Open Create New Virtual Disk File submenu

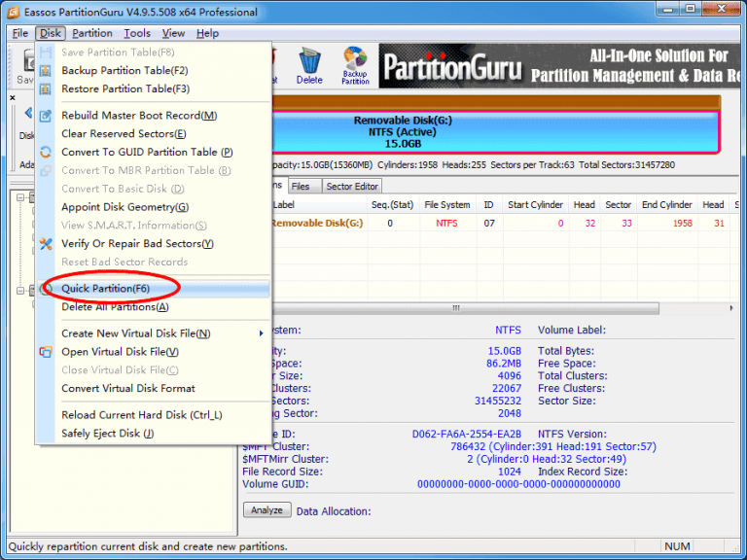click(x=153, y=333)
